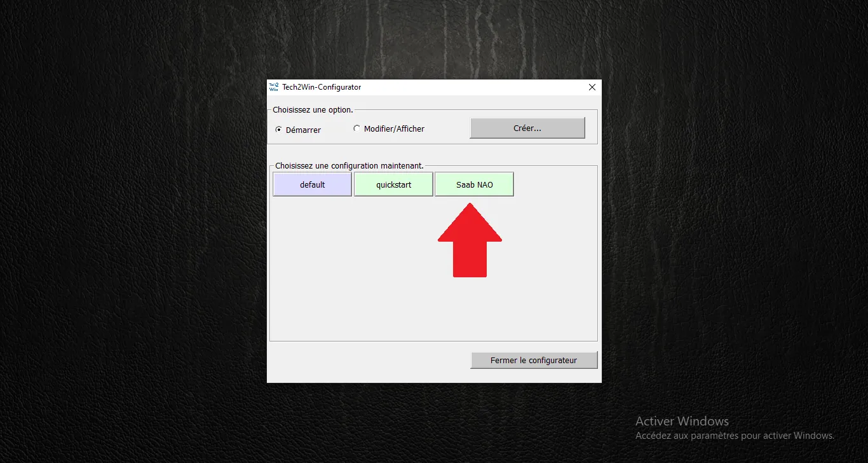Click the "Activer Windows" watermark heading
This screenshot has width=868, height=463.
click(x=682, y=421)
